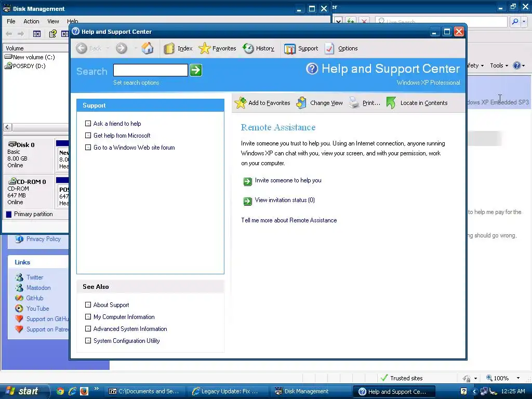This screenshot has height=399, width=532.
Task: Click the Home icon in Help toolbar
Action: [147, 48]
